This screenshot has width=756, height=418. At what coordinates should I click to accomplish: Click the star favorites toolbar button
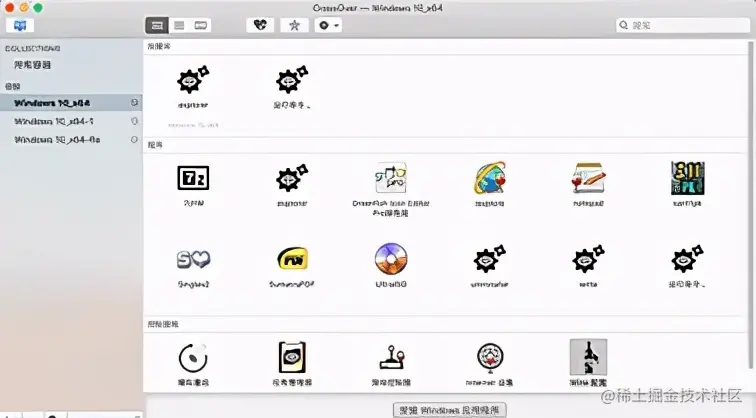coord(294,25)
